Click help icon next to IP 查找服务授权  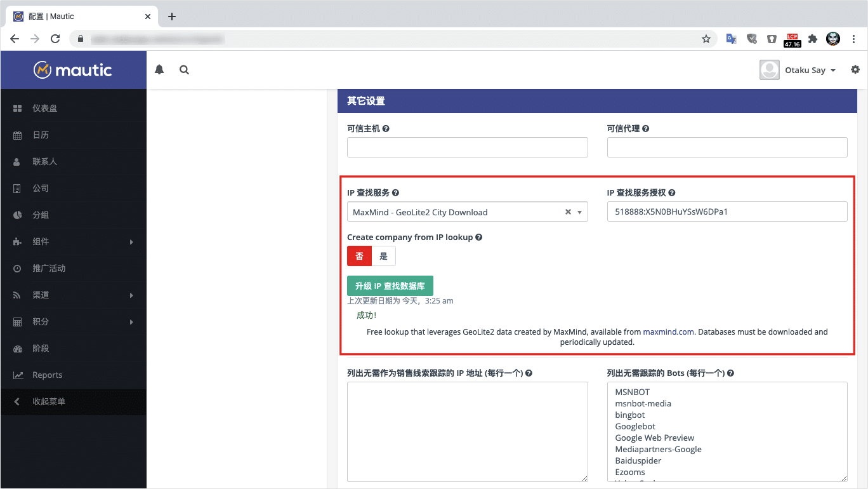672,192
